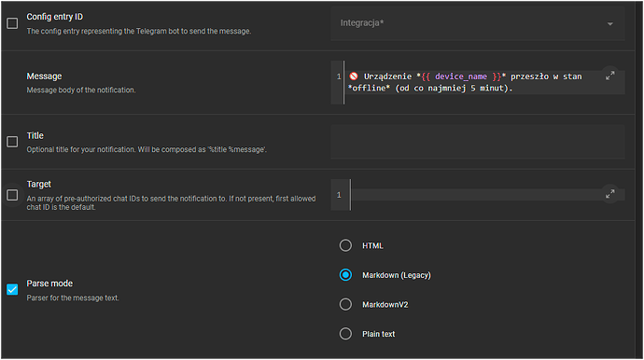Choose the MarkdownV2 radio option
This screenshot has width=644, height=360.
point(345,305)
